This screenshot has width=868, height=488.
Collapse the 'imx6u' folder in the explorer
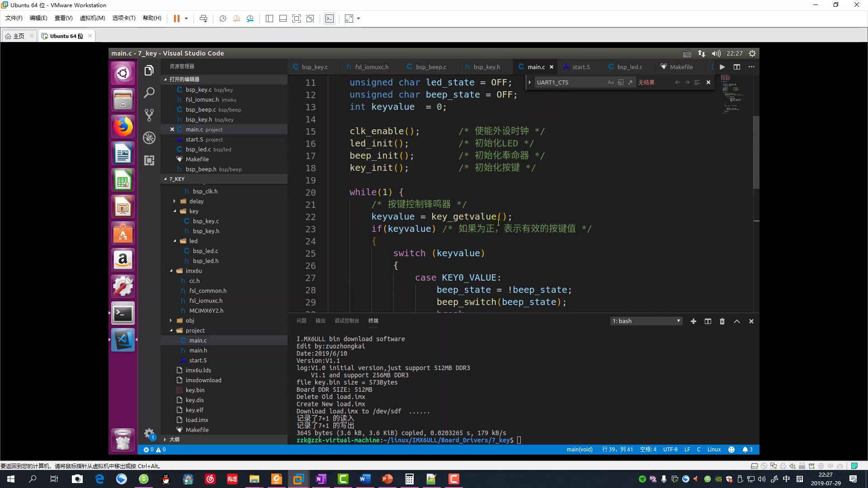pos(172,271)
